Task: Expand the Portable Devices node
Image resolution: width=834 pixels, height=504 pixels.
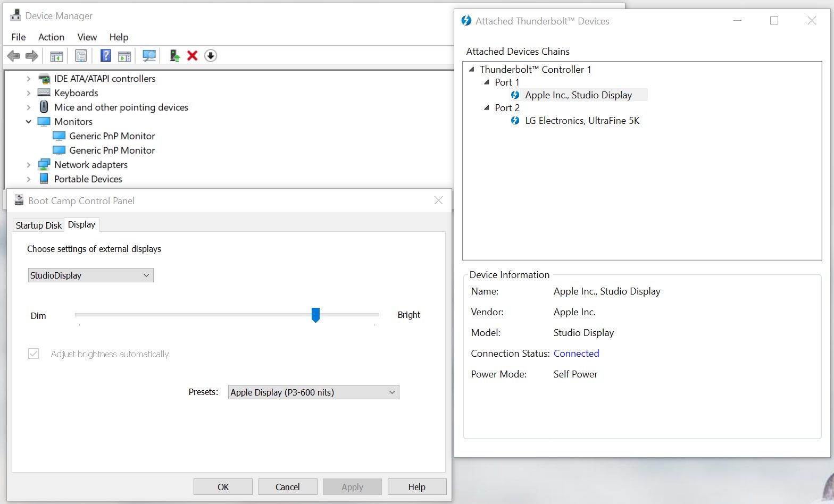Action: tap(29, 179)
